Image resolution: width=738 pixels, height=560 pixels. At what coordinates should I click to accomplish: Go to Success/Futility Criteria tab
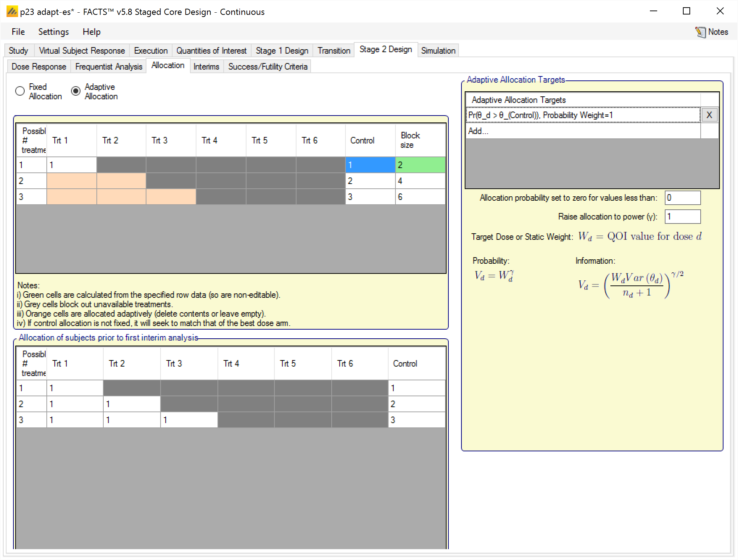[268, 67]
